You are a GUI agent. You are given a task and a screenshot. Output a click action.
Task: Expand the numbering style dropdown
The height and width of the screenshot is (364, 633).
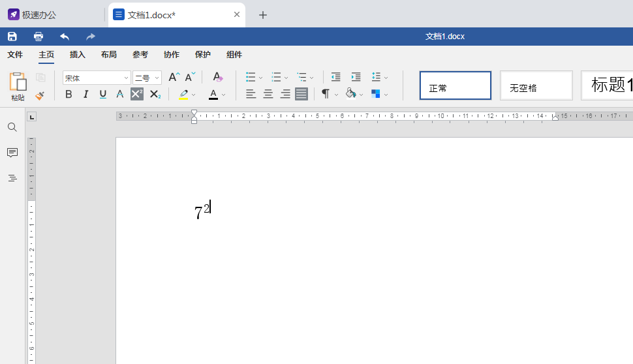point(286,78)
